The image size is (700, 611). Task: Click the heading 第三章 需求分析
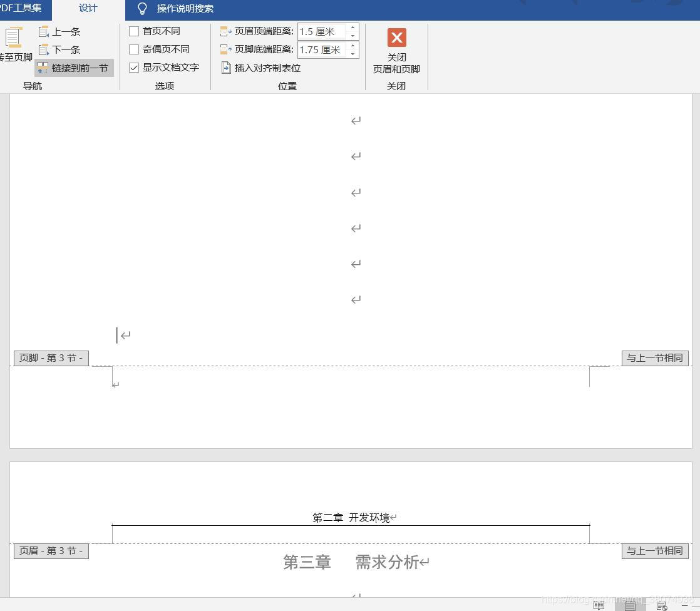pyautogui.click(x=351, y=562)
